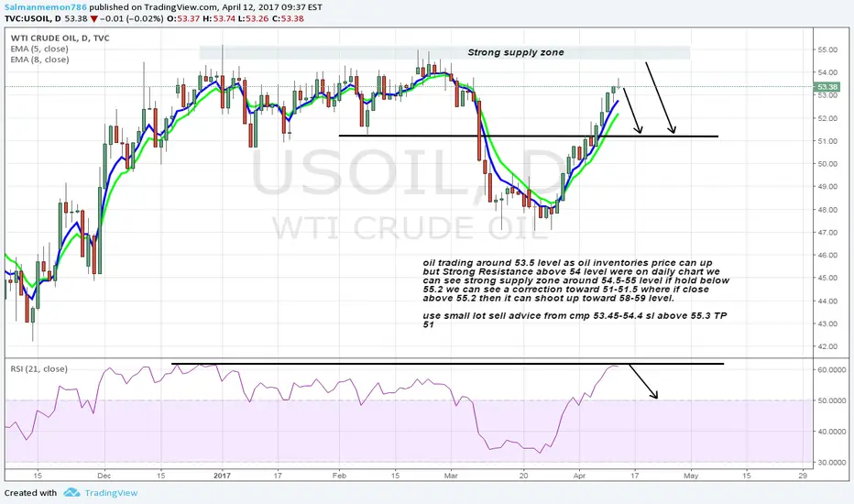Click the 2017 date axis label
The image size is (854, 504).
[223, 476]
